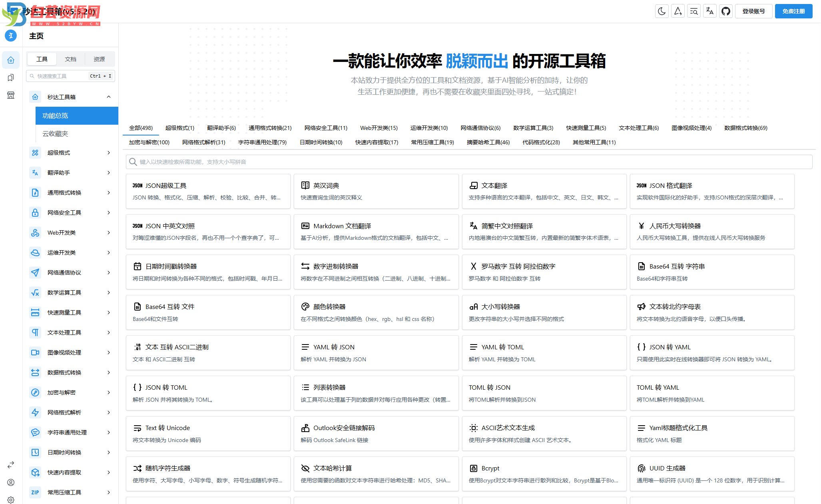Open the 英汉词典 card
Image resolution: width=821 pixels, height=504 pixels.
[x=376, y=191]
